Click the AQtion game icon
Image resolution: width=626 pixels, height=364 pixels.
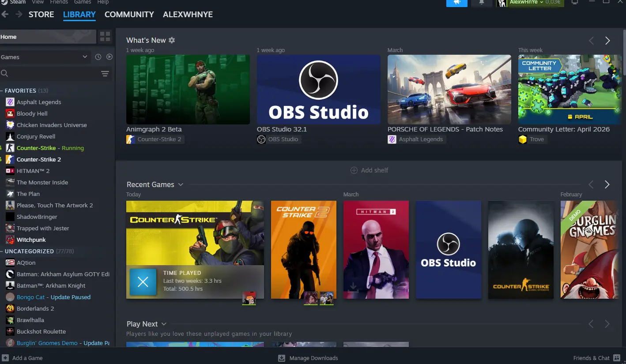point(10,263)
